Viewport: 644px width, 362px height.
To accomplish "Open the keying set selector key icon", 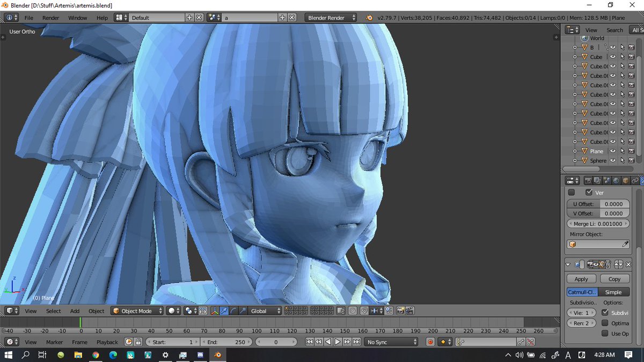I will [460, 342].
